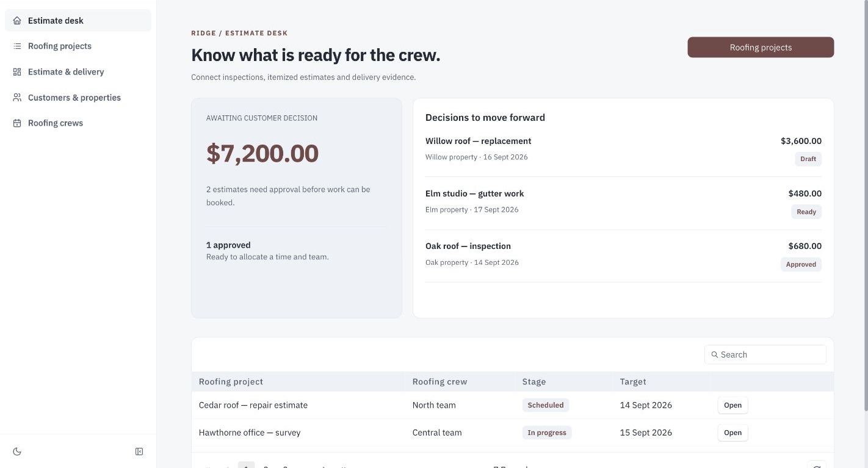Collapse the sidebar using the panel icon
Screen dimensions: 868x468
click(139, 452)
